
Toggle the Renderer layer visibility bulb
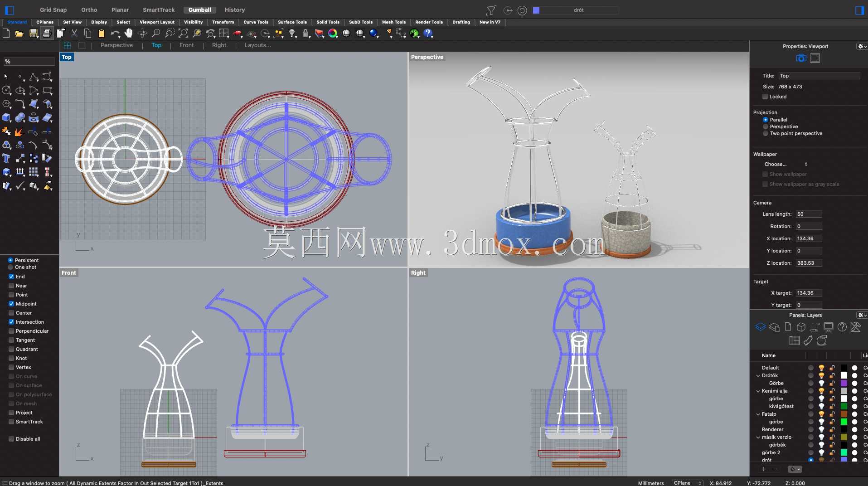[821, 429]
